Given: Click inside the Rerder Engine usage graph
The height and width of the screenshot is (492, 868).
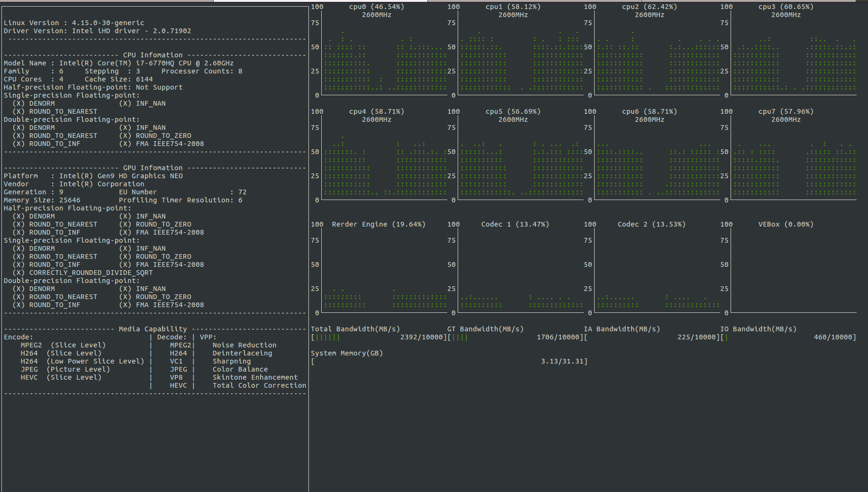Looking at the screenshot, I should [x=385, y=271].
